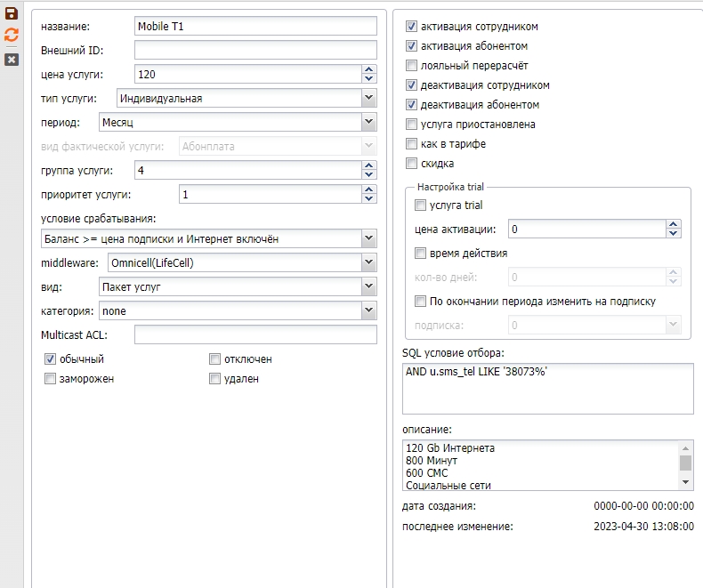
Task: Increase приоритет услуги with the up arrow
Action: (369, 189)
